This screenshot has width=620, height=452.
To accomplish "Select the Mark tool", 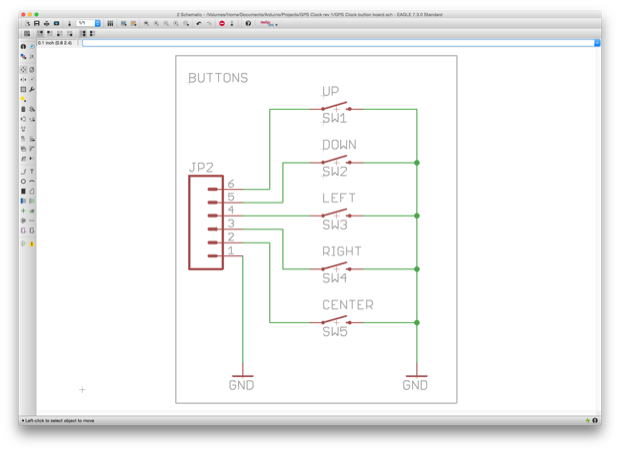I will 32,57.
